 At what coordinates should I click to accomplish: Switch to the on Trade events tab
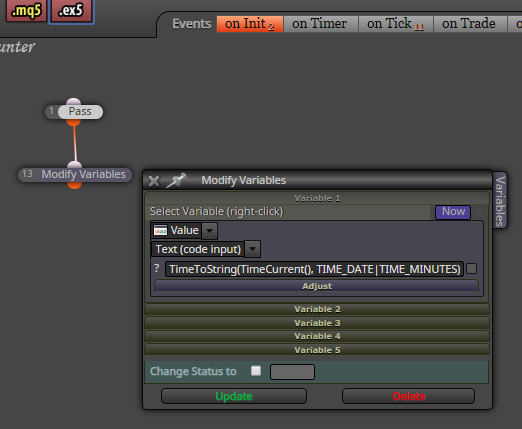[469, 24]
